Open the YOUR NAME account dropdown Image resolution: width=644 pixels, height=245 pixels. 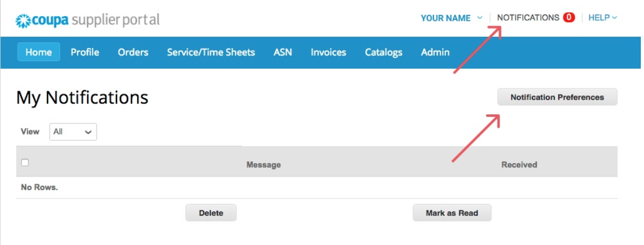click(x=451, y=18)
